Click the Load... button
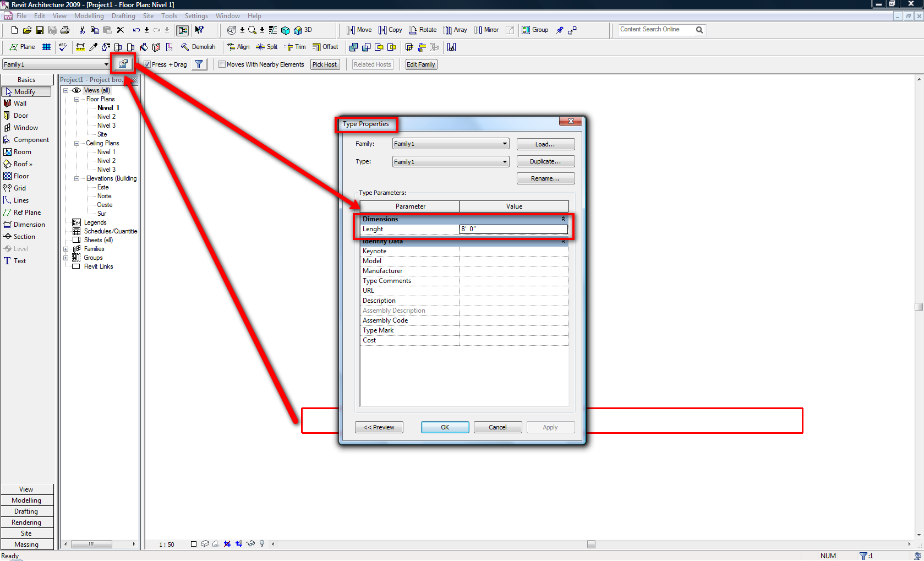 545,144
